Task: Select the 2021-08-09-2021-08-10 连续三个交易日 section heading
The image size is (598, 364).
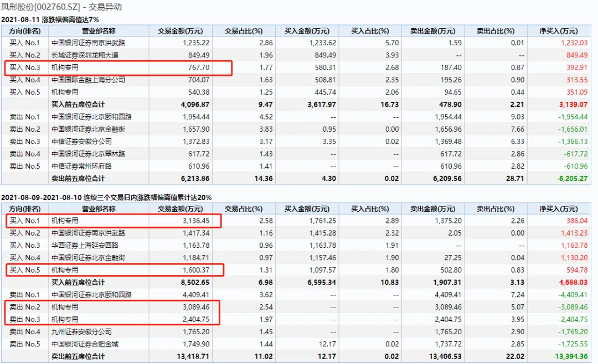Action: (106, 197)
